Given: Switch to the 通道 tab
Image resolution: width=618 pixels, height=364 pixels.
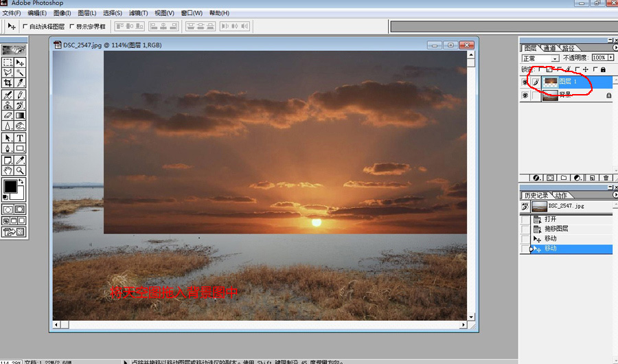Looking at the screenshot, I should pyautogui.click(x=549, y=48).
